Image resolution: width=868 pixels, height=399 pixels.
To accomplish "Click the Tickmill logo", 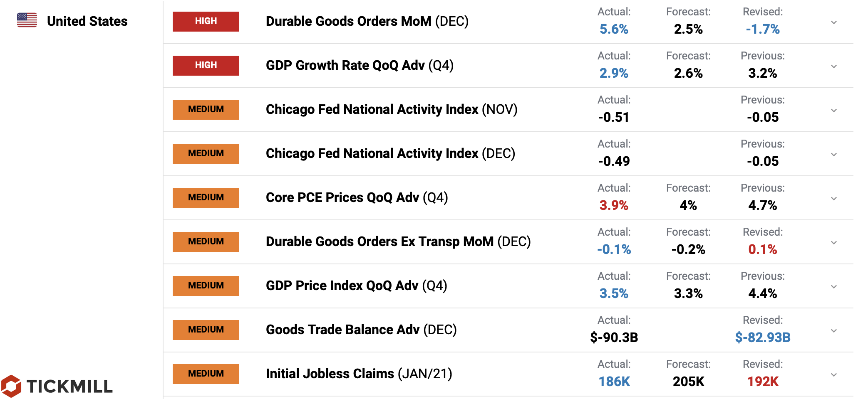I will pos(57,386).
